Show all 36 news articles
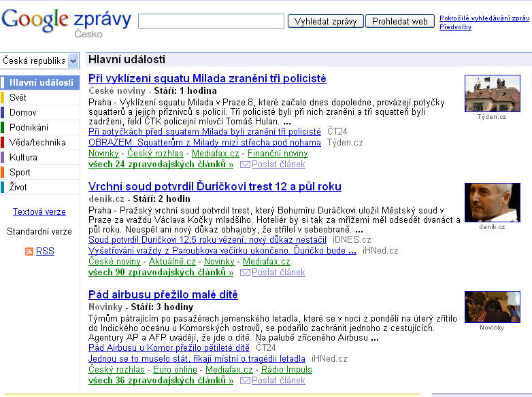The width and height of the screenshot is (532, 397). [x=161, y=381]
